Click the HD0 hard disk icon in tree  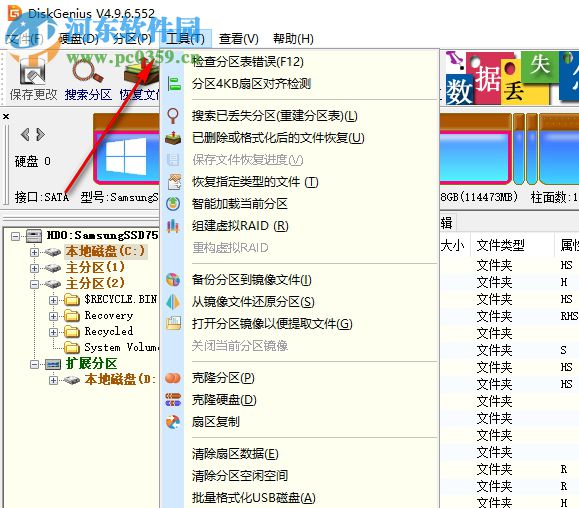[34, 236]
